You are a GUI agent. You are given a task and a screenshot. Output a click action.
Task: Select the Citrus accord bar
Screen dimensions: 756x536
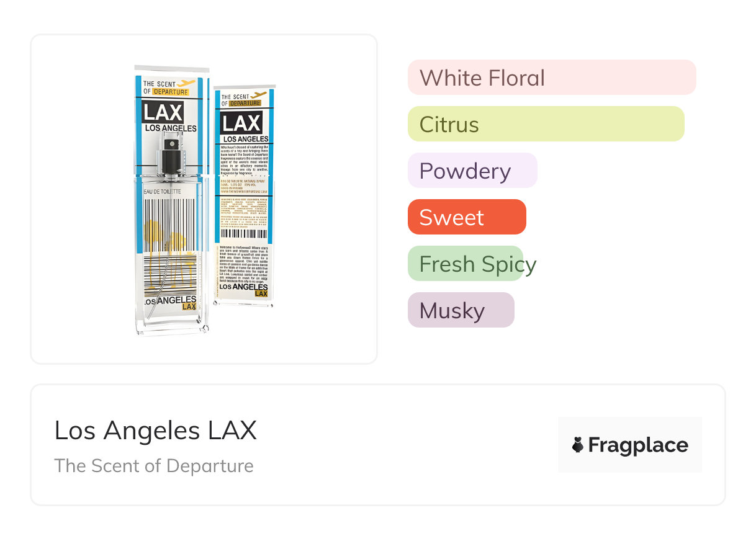coord(546,124)
